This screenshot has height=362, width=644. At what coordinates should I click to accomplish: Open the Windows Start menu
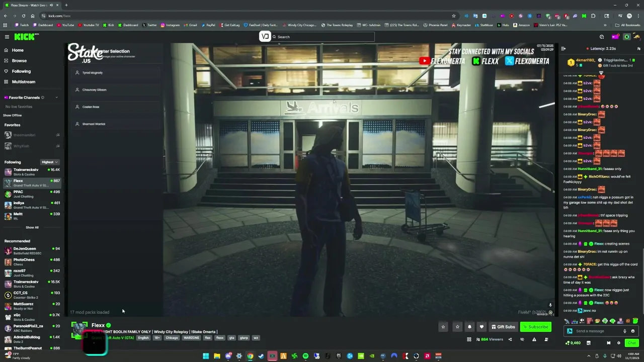pyautogui.click(x=206, y=356)
